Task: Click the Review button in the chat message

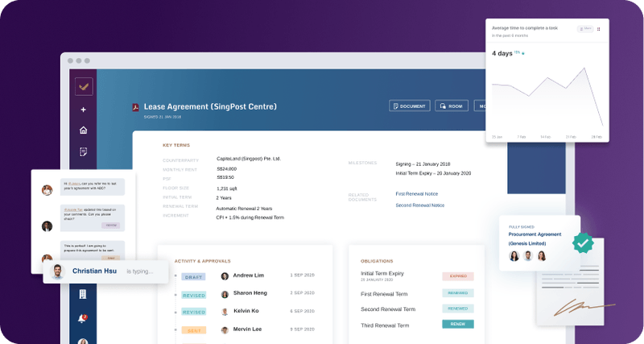Action: (x=111, y=226)
